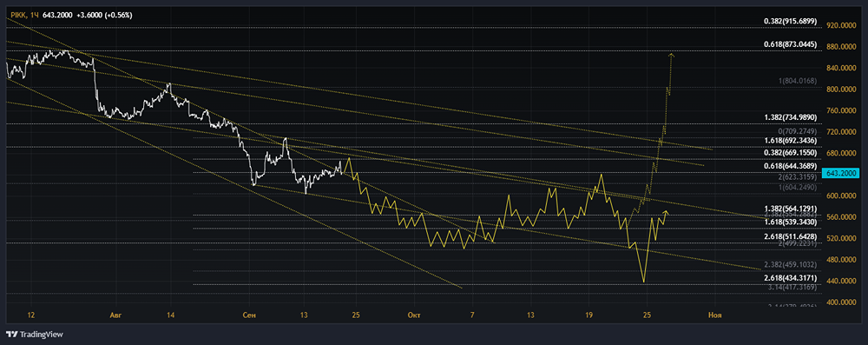868x345 pixels.
Task: Click the Сен month label on time axis
Action: [249, 315]
